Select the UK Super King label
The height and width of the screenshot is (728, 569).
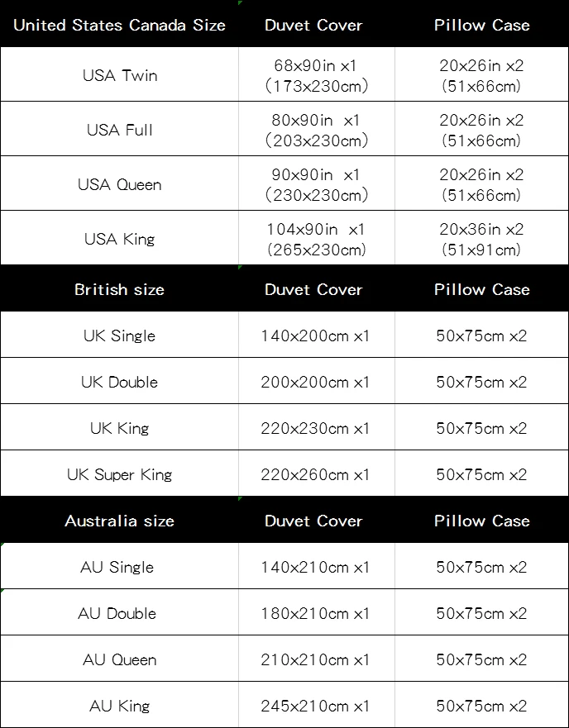click(119, 474)
